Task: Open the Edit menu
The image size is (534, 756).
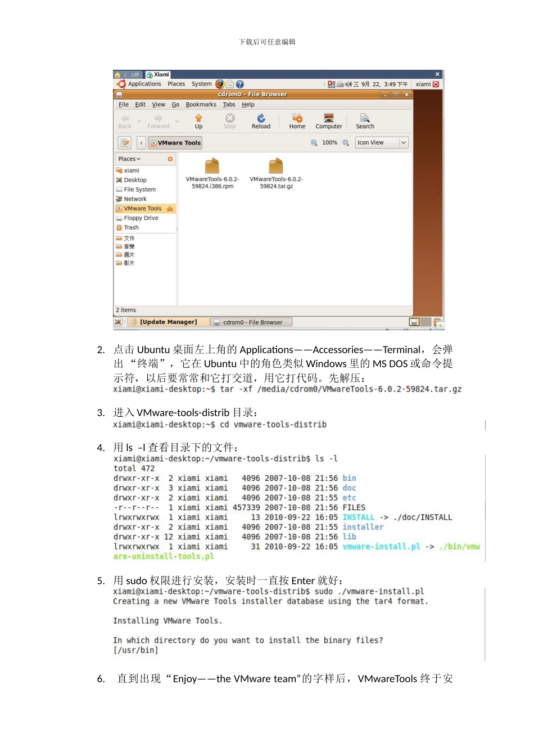Action: tap(141, 105)
